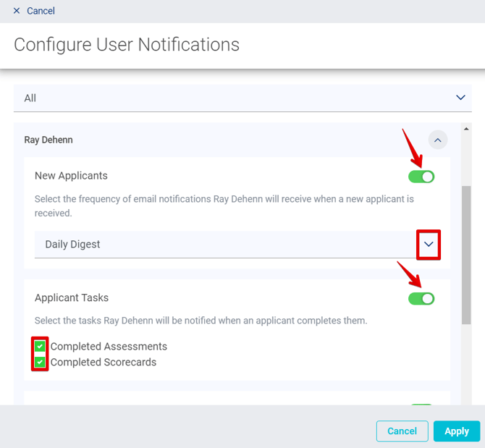Open the "All" user filter dropdown

click(242, 98)
